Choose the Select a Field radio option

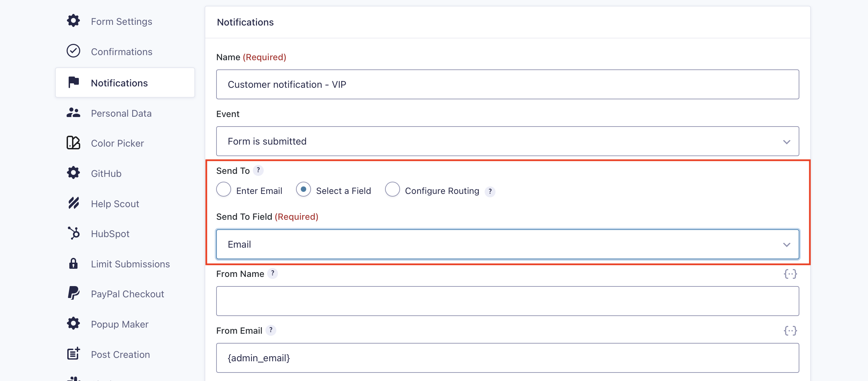pos(303,189)
